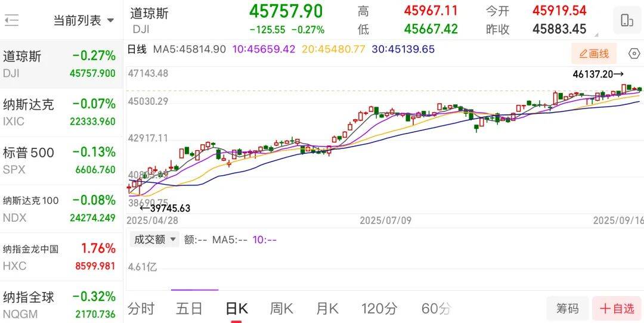Switch to the 60分 tab
The height and width of the screenshot is (323, 644).
pos(436,309)
